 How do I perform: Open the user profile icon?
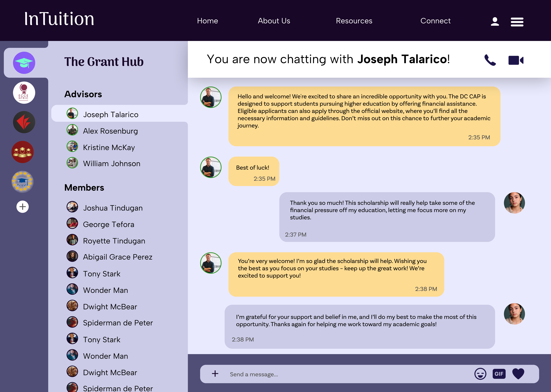coord(495,21)
